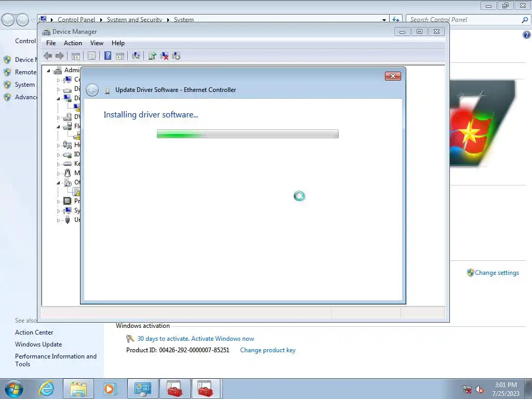Screen dimensions: 532x399
Task: Click the blue Help question-mark toolbar icon
Action: (108, 56)
